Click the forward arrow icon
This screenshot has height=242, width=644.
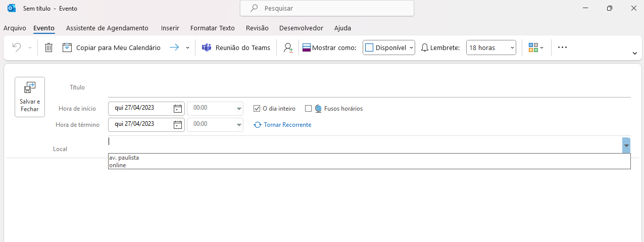point(174,47)
